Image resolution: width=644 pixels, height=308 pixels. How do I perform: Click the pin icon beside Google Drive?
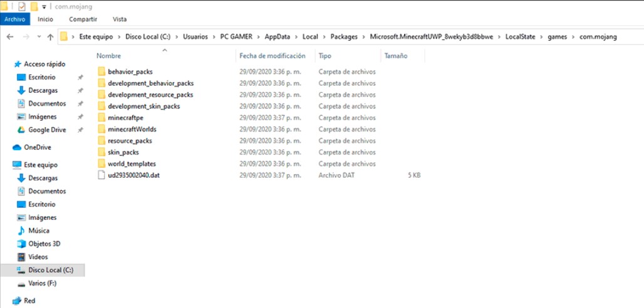[80, 130]
